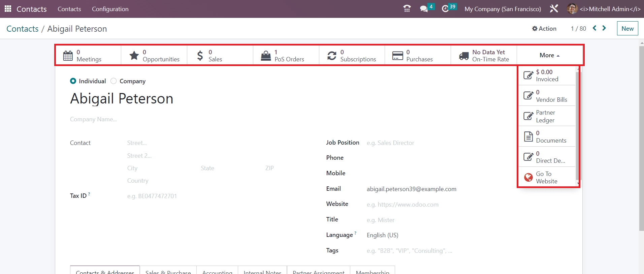Screen dimensions: 644x274
Task: Switch to the Accounting tab
Action: click(217, 271)
